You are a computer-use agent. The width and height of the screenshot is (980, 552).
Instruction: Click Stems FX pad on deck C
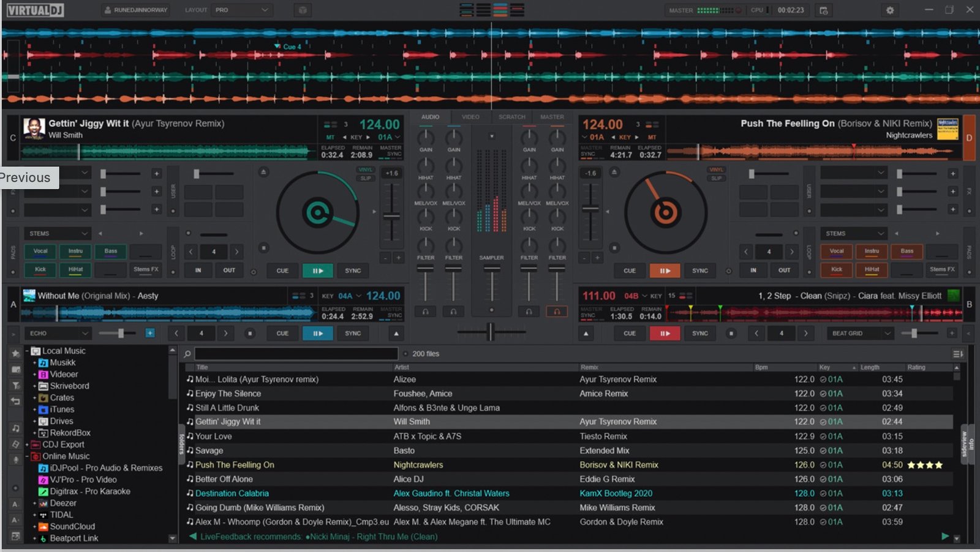point(146,269)
